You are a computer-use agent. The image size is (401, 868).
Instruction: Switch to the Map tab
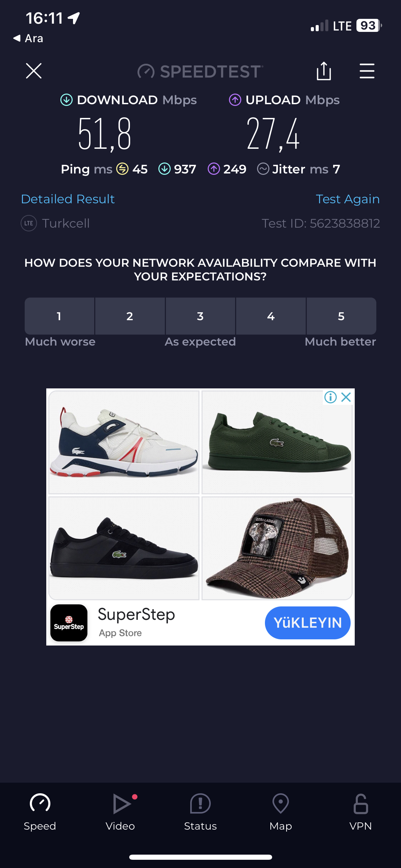tap(281, 812)
